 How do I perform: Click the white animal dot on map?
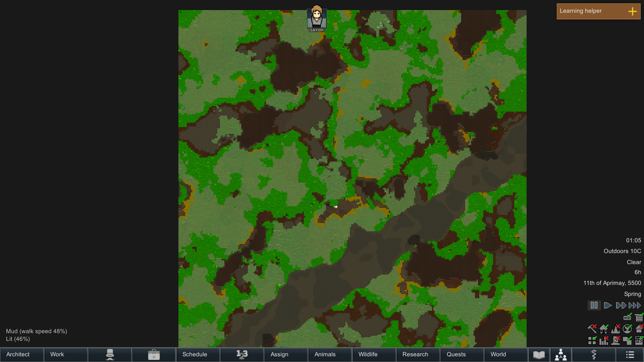coord(336,207)
